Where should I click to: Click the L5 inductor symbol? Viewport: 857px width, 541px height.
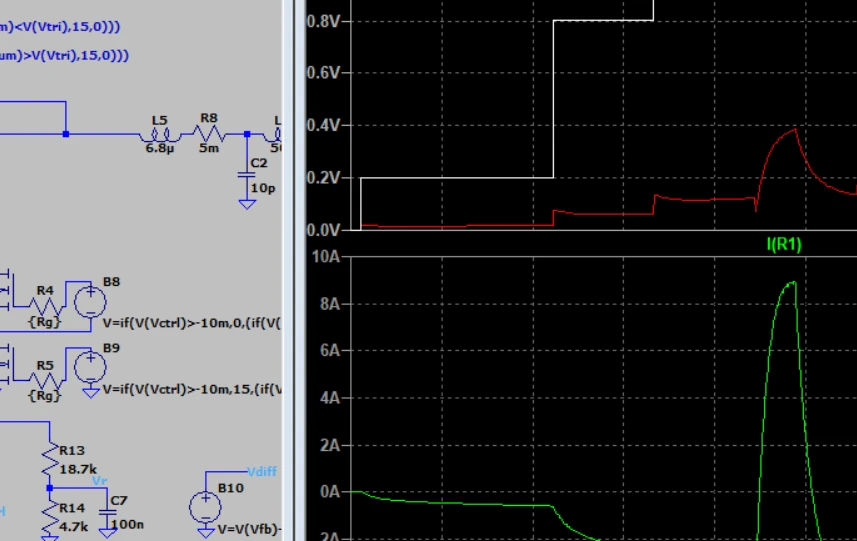(160, 134)
